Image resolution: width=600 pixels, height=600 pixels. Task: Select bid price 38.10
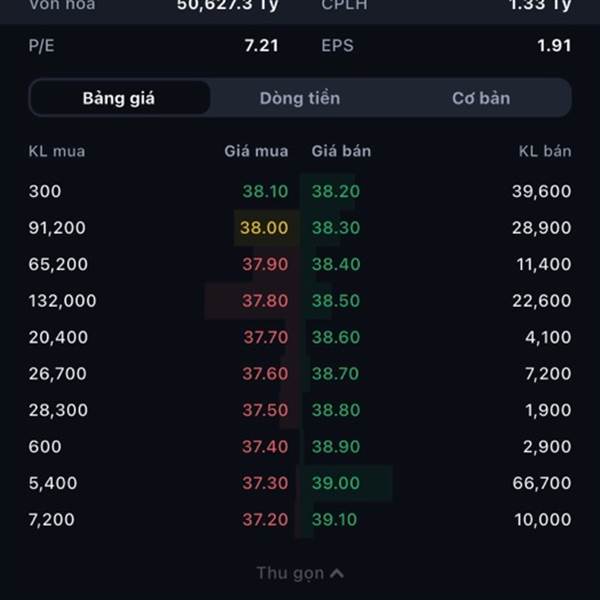point(265,191)
